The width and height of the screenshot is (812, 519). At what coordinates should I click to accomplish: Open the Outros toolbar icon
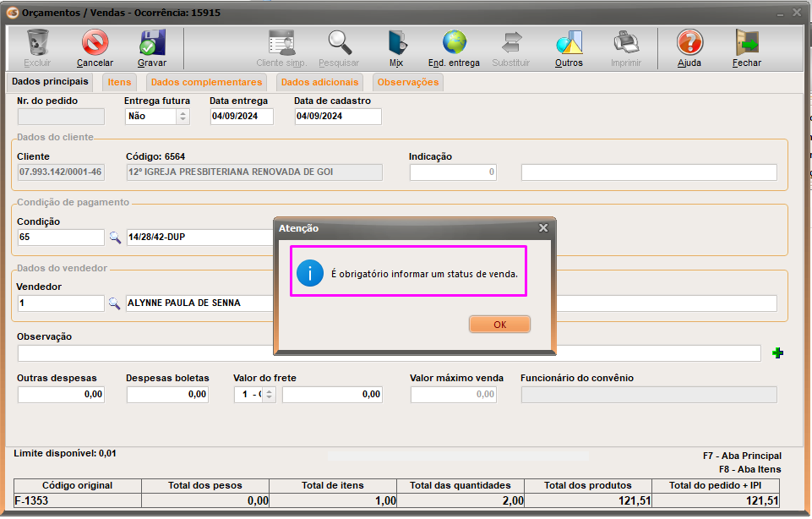point(569,43)
